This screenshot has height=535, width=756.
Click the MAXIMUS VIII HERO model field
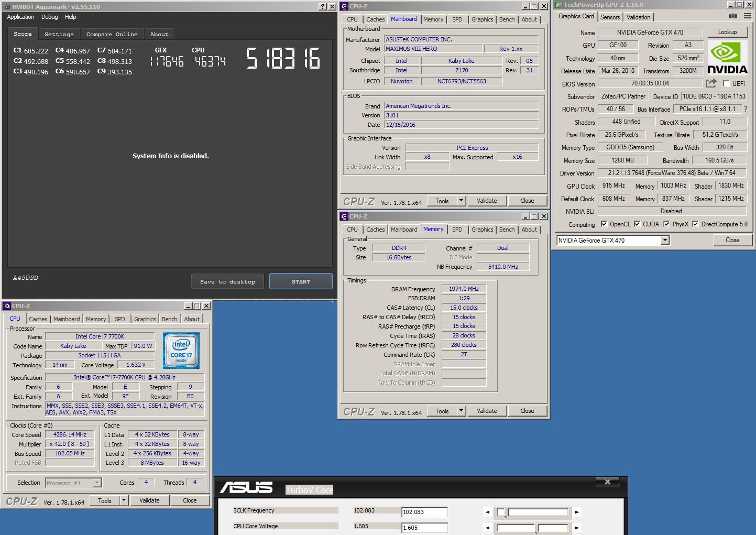[x=433, y=49]
